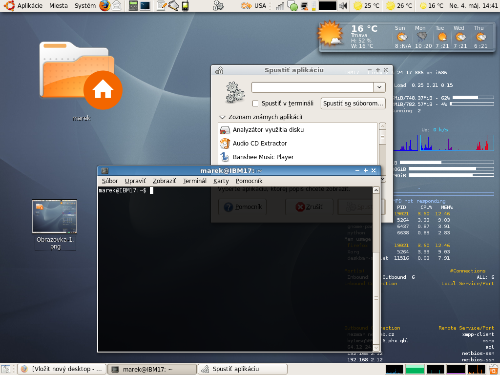The image size is (500, 375).
Task: Collapse the Zoznam známych aplikácií expander
Action: pyautogui.click(x=222, y=117)
